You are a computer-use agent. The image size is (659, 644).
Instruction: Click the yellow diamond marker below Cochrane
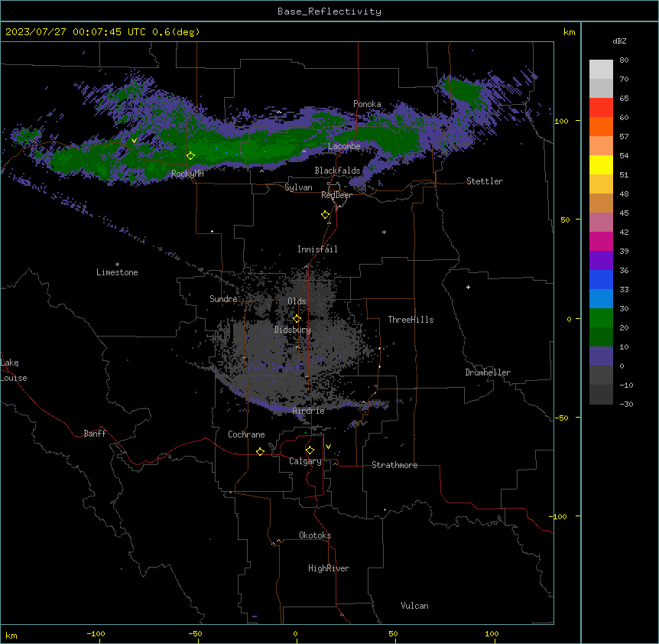coord(260,451)
